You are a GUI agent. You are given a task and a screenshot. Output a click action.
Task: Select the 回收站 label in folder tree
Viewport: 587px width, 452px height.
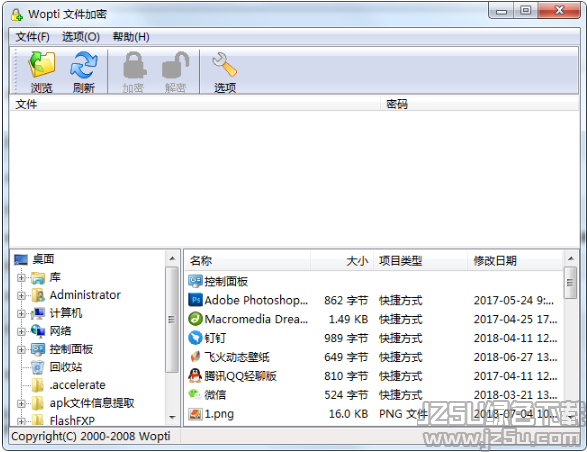tap(66, 367)
